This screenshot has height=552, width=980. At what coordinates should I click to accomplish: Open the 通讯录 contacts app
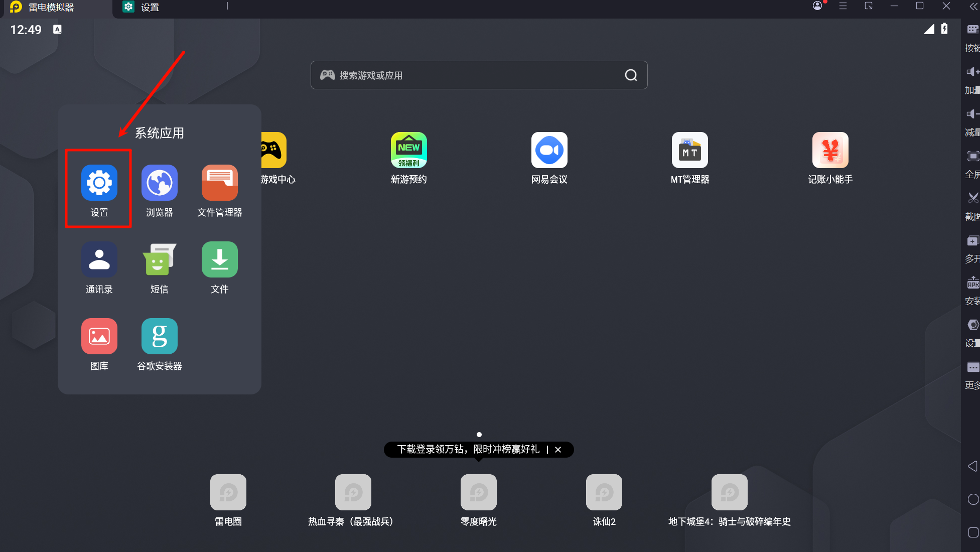click(99, 260)
